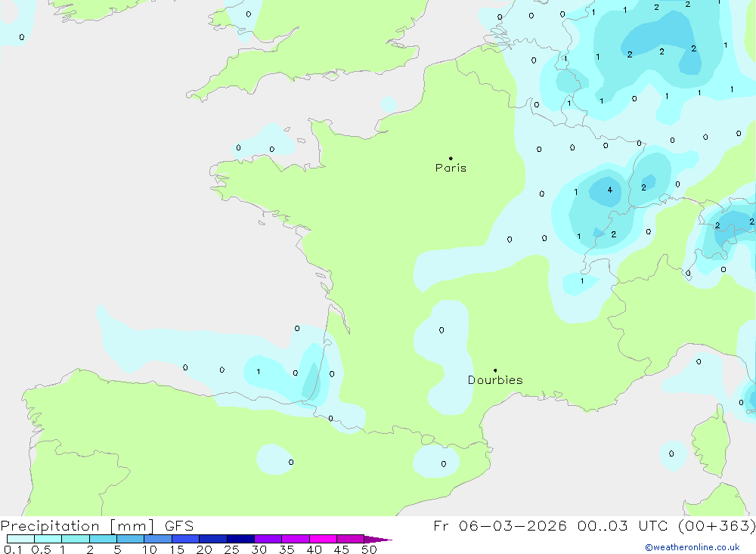Click the legend scale label '30'
Screen dimensions: 756x554
[x=259, y=549]
